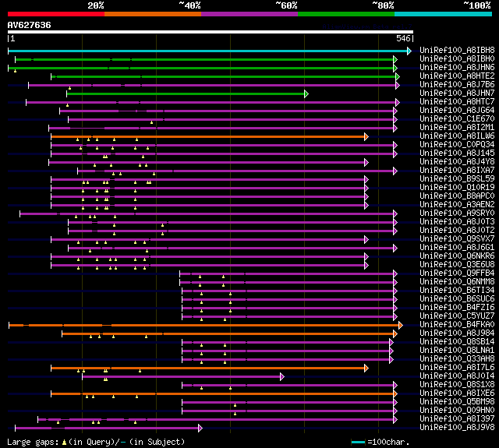
Task: Select the green ~80% legend segment
Action: tap(345, 14)
